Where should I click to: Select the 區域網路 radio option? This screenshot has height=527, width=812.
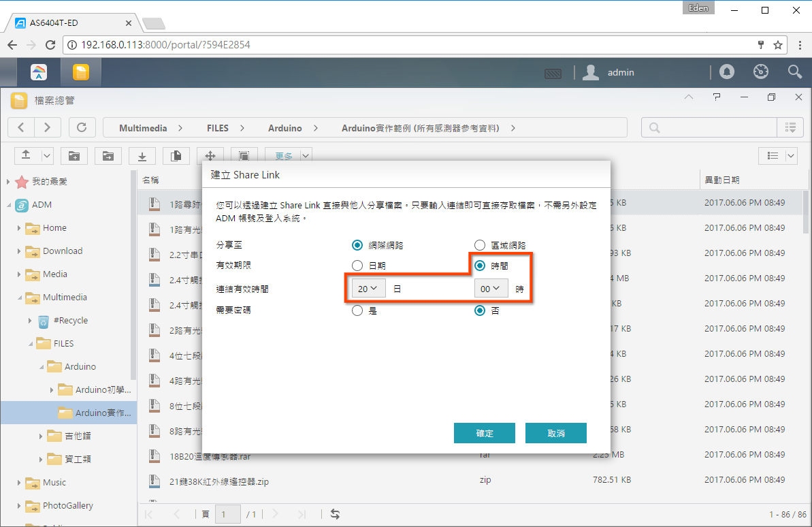click(480, 245)
